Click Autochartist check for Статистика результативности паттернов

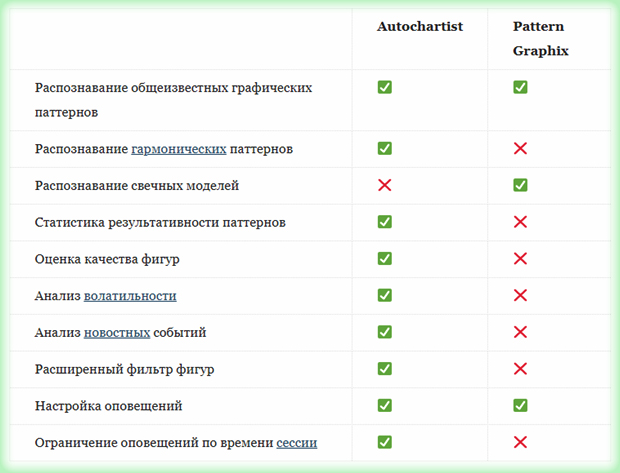(x=384, y=222)
